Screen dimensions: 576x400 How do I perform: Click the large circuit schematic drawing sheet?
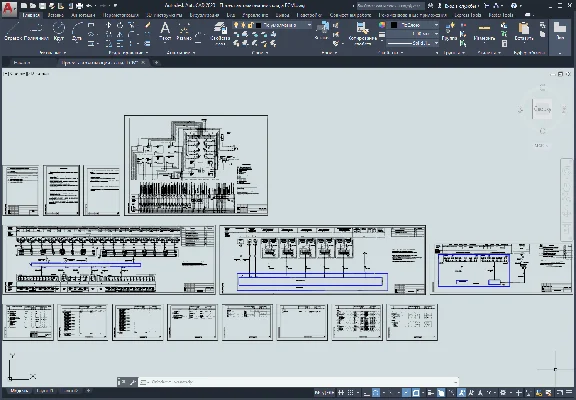tap(196, 165)
